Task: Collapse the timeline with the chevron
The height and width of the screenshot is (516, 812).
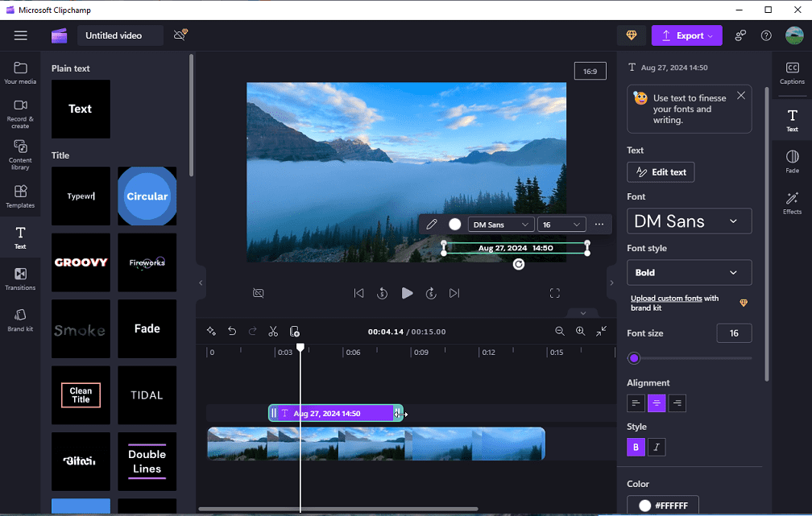Action: (x=583, y=313)
